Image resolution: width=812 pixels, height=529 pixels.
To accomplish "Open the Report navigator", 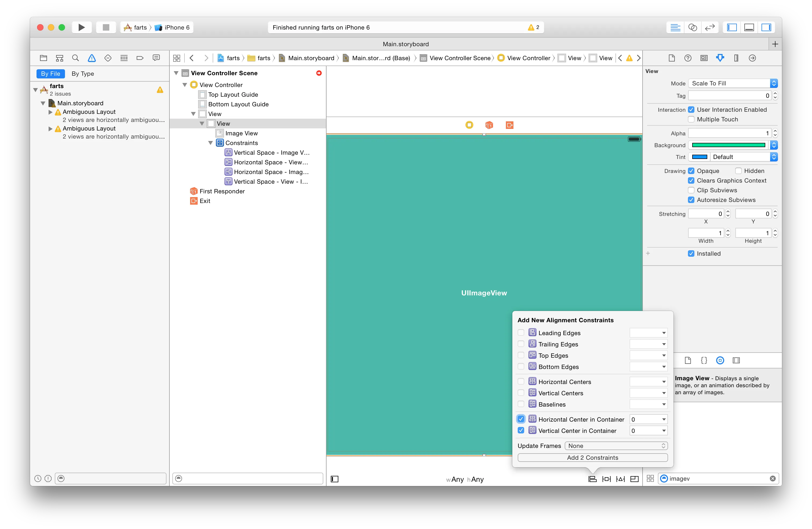I will tap(156, 58).
